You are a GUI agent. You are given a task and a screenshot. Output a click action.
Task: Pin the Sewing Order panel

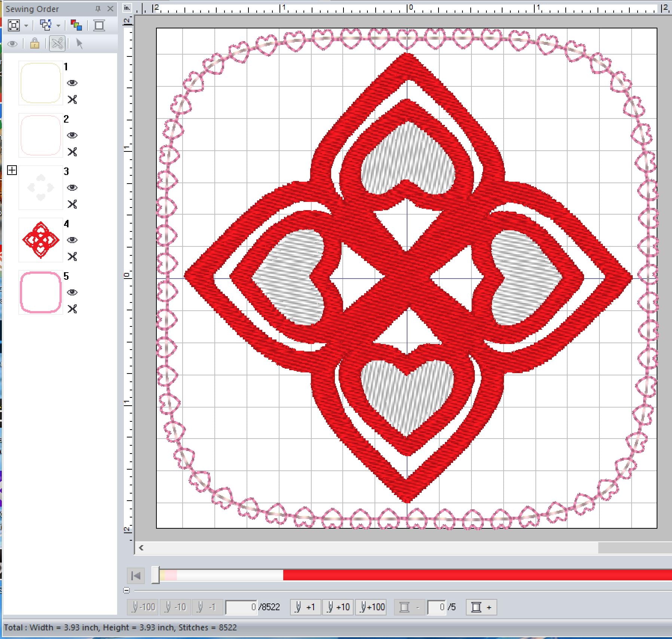98,9
